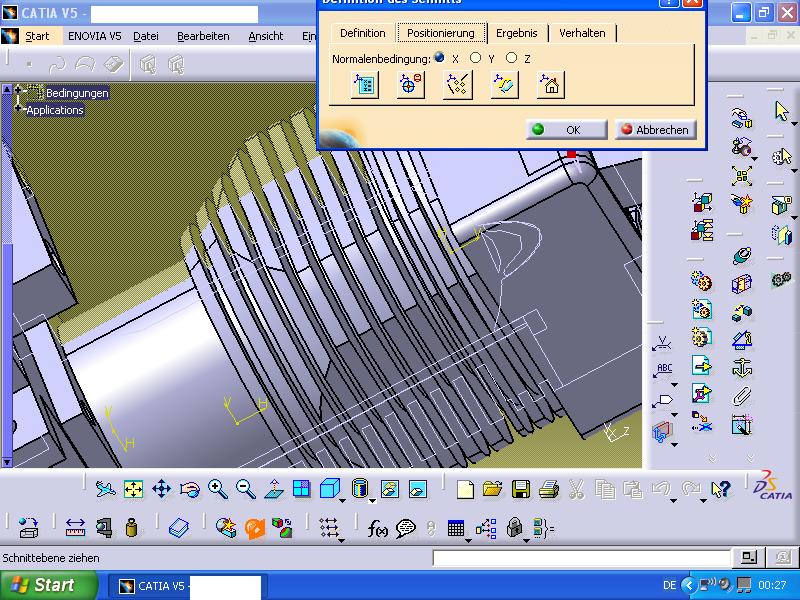800x600 pixels.
Task: Click the CATIA V5 taskbar button
Action: [x=187, y=586]
